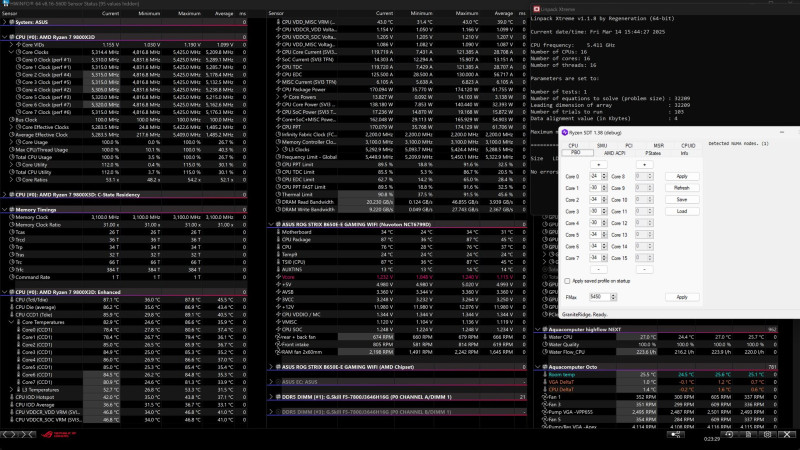Open the MSR tab in Ryzen SDT
The width and height of the screenshot is (800, 450).
659,146
